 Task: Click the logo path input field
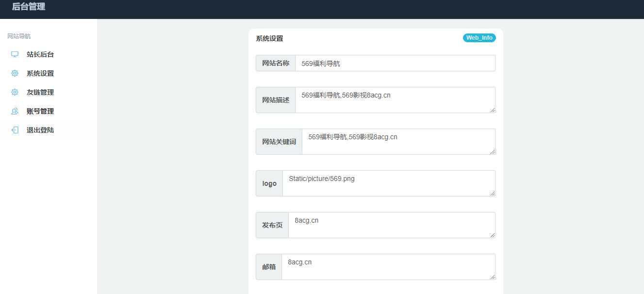(388, 183)
